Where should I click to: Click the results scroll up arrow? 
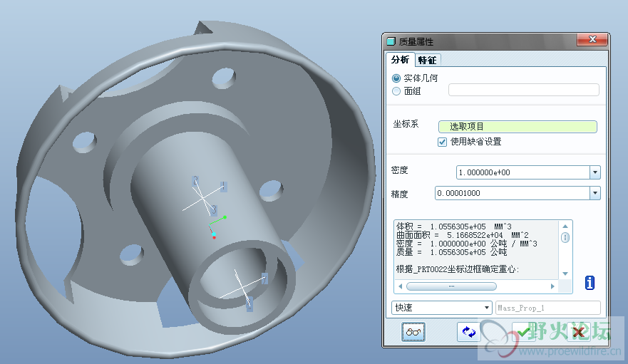(x=565, y=227)
